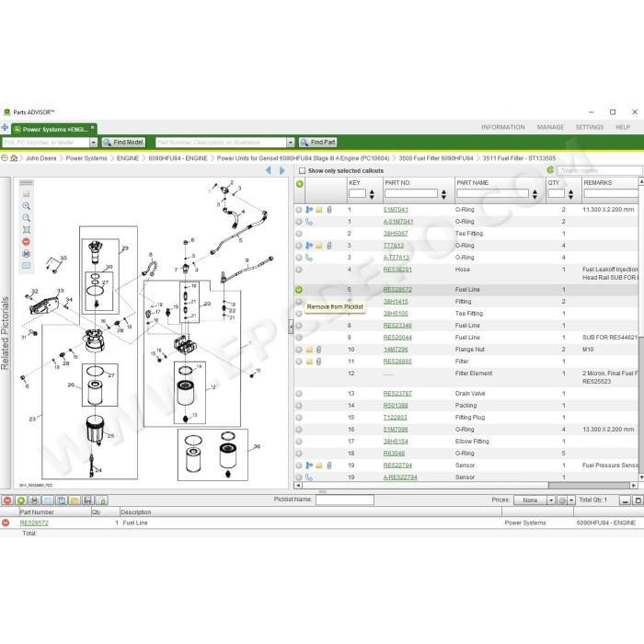Print the picklist from the bottom toolbar
644x644 pixels.
click(35, 500)
